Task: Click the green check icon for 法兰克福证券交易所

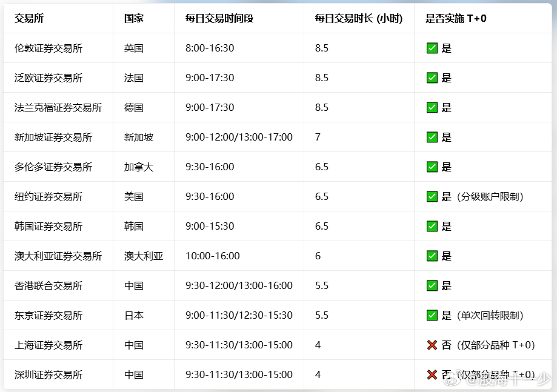Action: [x=432, y=107]
